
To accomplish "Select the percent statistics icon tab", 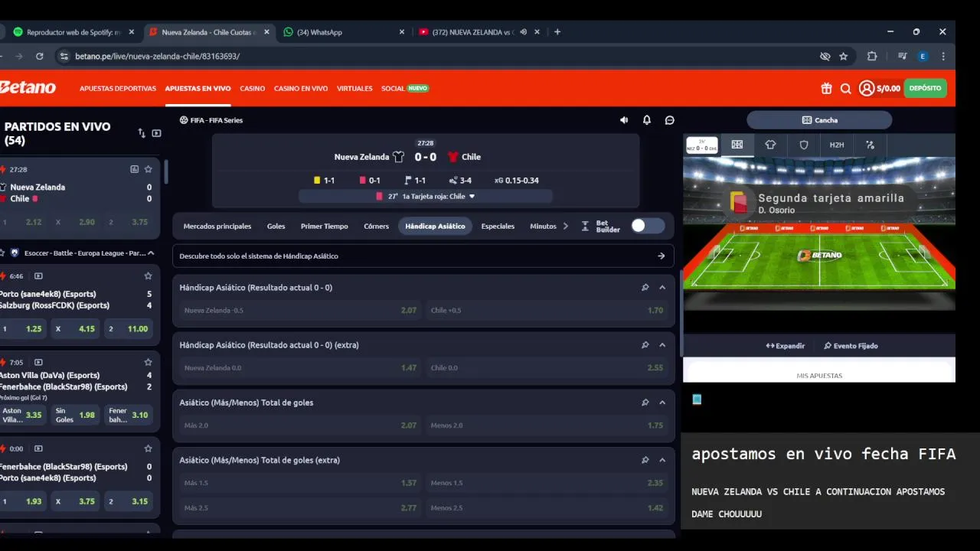I will coord(870,145).
